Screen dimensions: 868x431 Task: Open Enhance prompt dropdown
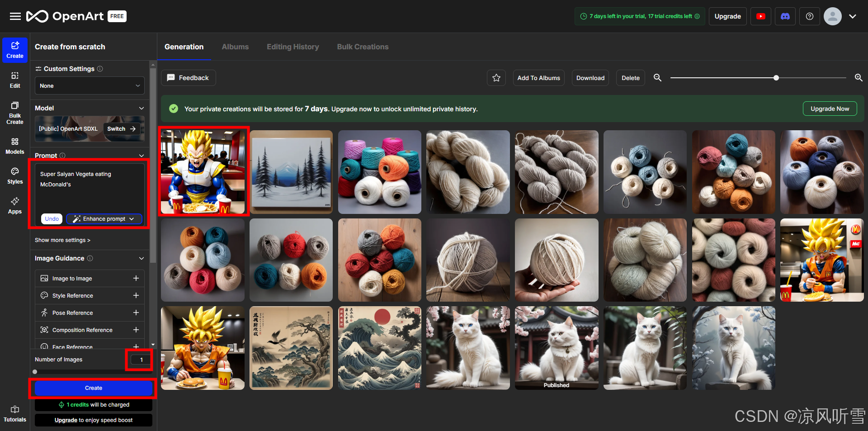click(x=104, y=219)
